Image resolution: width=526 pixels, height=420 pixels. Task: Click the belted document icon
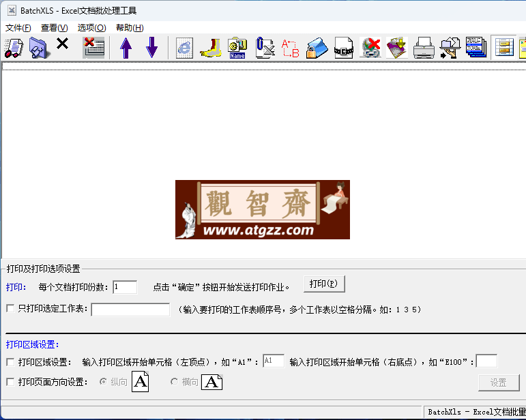[x=344, y=48]
